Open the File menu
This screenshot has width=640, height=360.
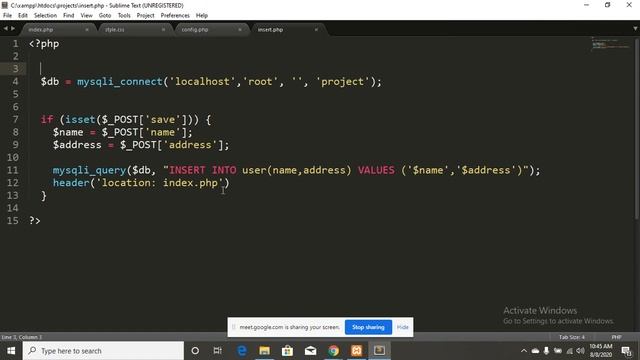[x=7, y=16]
